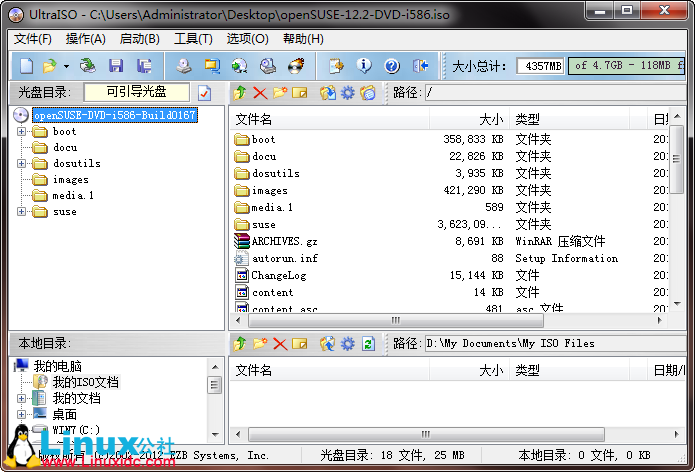Screen dimensions: 695x472
Task: Click the red X delete icon in local pane
Action: point(280,344)
